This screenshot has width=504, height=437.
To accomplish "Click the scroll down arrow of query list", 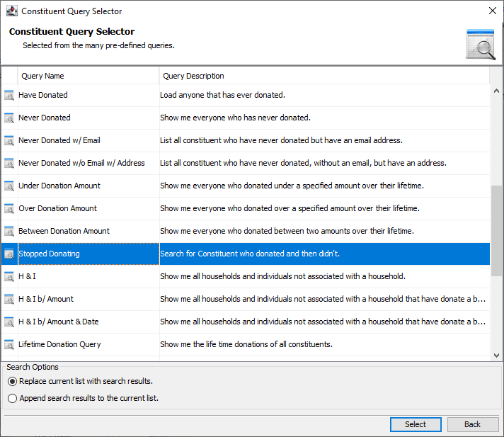I will click(x=496, y=356).
